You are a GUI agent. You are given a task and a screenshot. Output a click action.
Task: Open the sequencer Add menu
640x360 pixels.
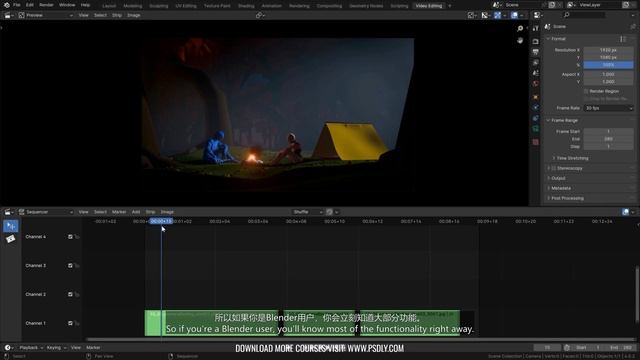(136, 212)
